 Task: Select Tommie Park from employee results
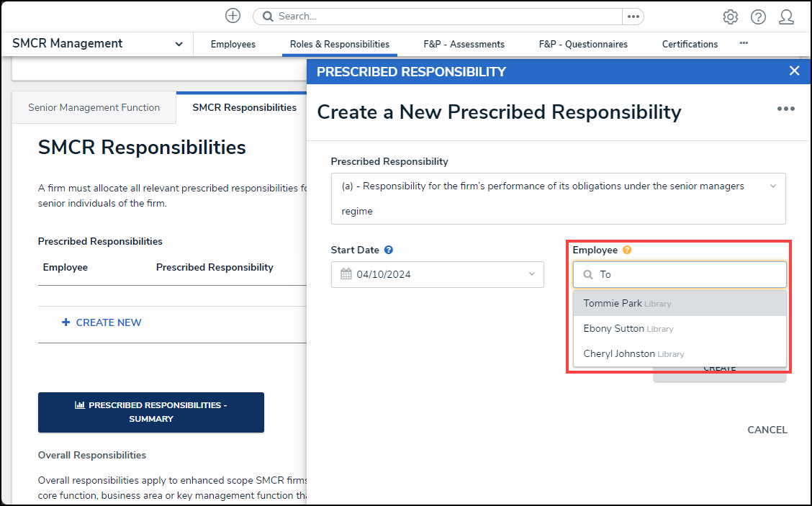pyautogui.click(x=613, y=303)
